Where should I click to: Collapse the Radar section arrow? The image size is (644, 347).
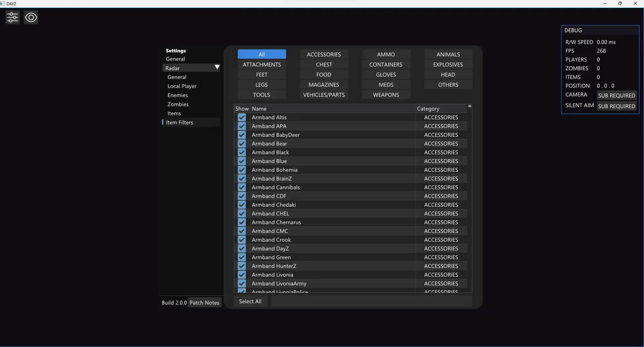point(217,67)
